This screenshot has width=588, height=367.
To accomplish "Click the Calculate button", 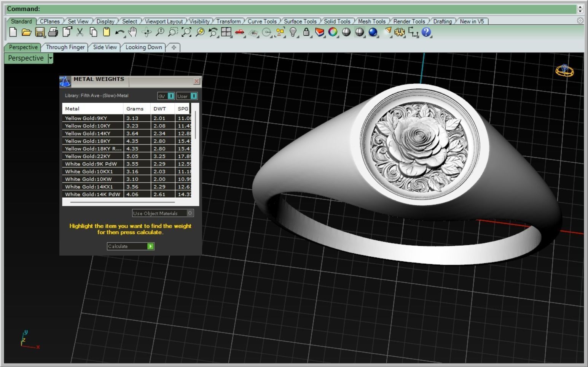I will click(131, 246).
